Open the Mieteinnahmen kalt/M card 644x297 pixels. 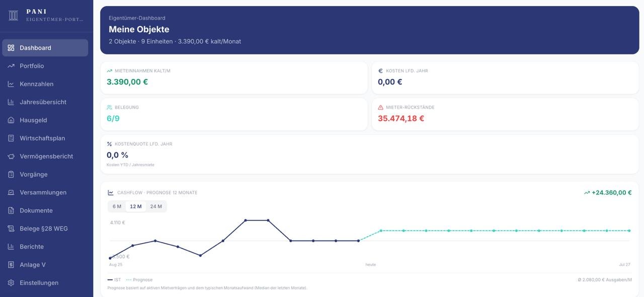(234, 78)
